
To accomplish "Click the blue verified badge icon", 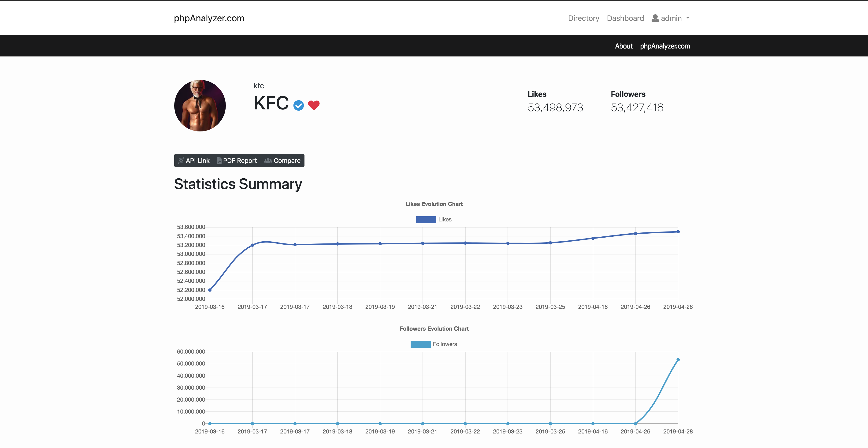I will (299, 105).
